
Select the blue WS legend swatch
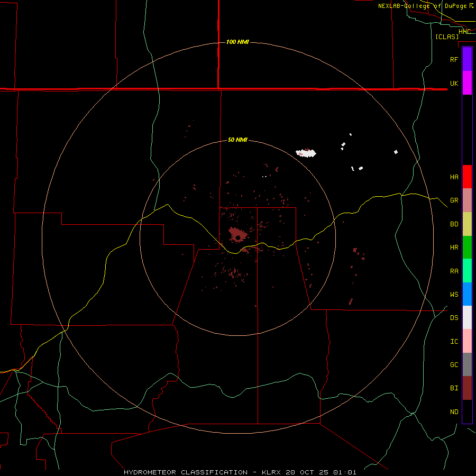coord(467,294)
